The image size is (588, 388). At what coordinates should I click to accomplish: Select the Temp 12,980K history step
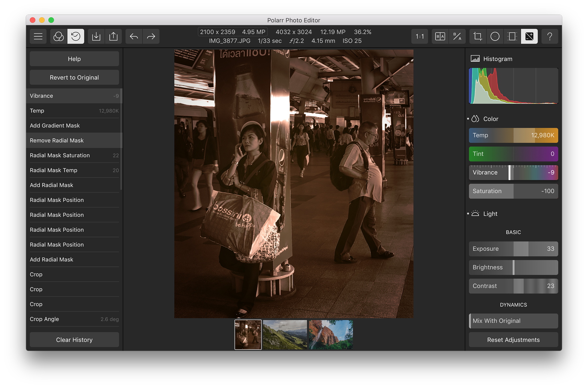(74, 111)
